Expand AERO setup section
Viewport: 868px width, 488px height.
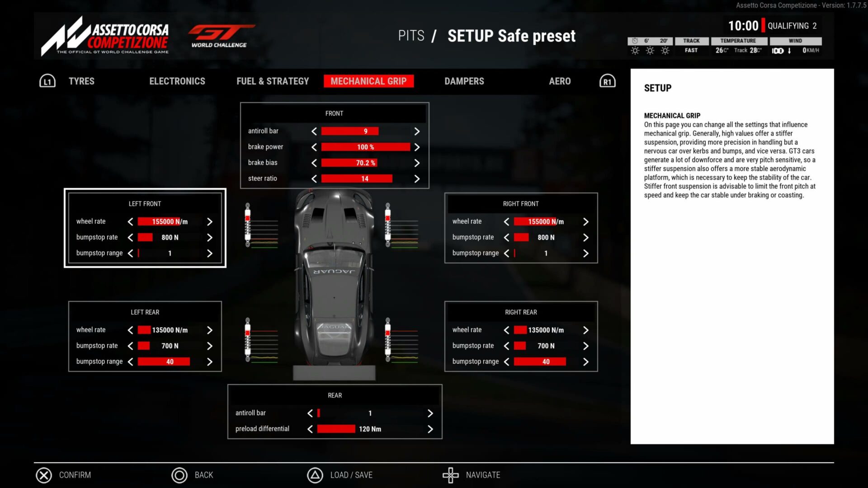[560, 81]
